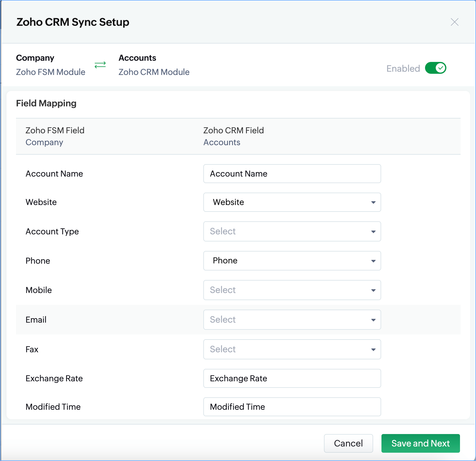The image size is (476, 461).
Task: Close the Zoho CRM Sync Setup dialog
Action: [x=454, y=22]
